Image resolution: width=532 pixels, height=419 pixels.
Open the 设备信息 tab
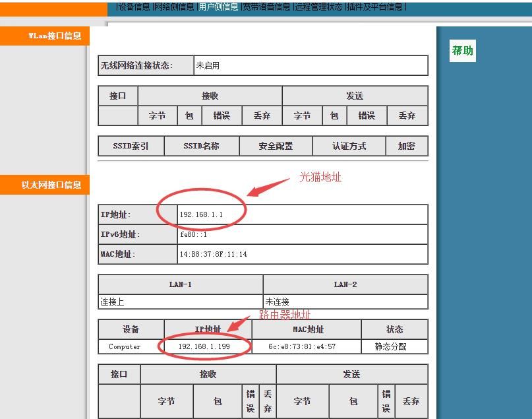tap(134, 7)
